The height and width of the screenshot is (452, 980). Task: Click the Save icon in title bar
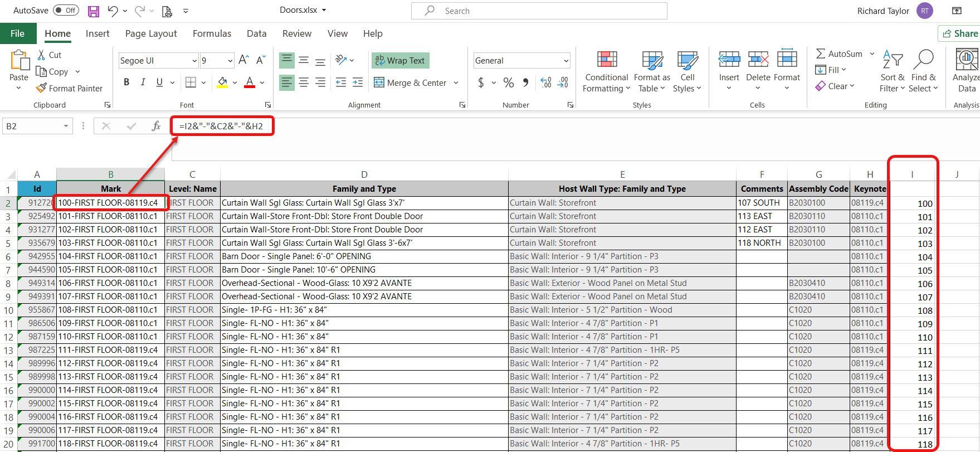coord(93,11)
